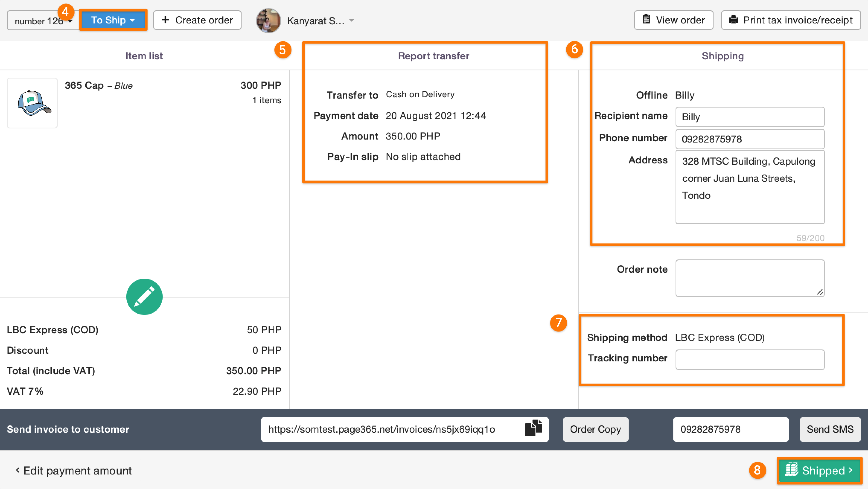Click the Tracking number field
This screenshot has height=489, width=868.
(x=749, y=359)
